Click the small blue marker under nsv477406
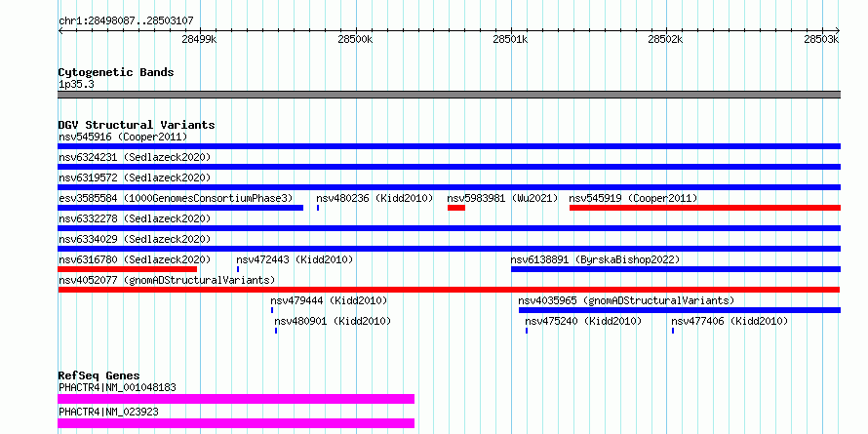Image resolution: width=868 pixels, height=434 pixels. [x=673, y=331]
